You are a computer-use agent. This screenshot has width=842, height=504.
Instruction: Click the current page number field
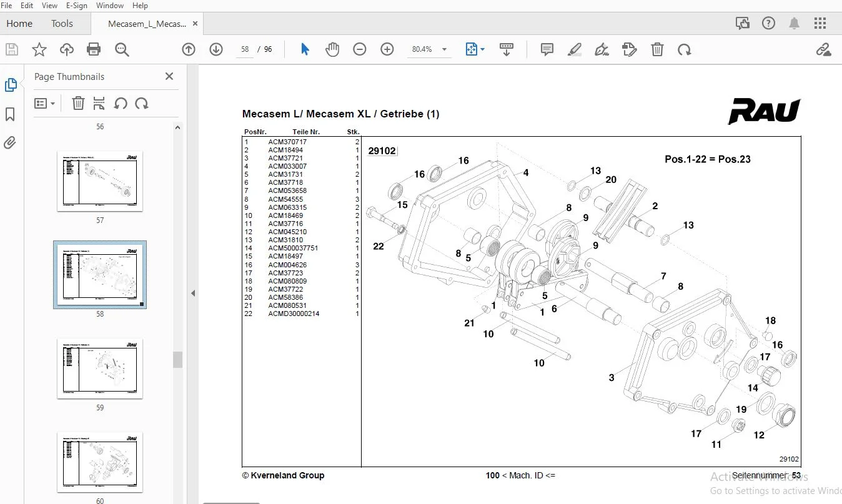pos(245,49)
